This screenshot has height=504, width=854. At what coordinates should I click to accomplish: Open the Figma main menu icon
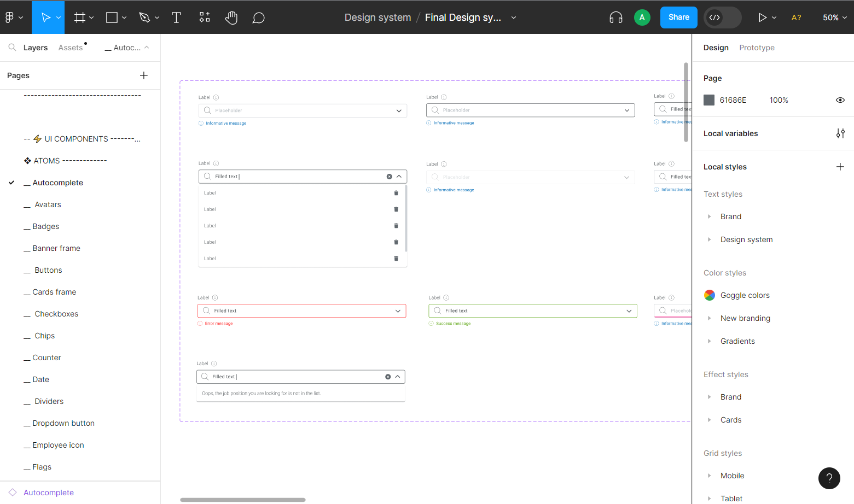tap(10, 17)
